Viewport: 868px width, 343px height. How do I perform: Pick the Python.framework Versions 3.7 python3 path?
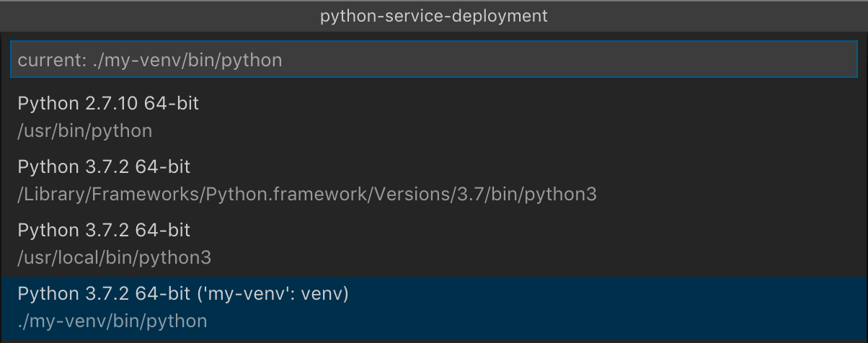click(307, 195)
